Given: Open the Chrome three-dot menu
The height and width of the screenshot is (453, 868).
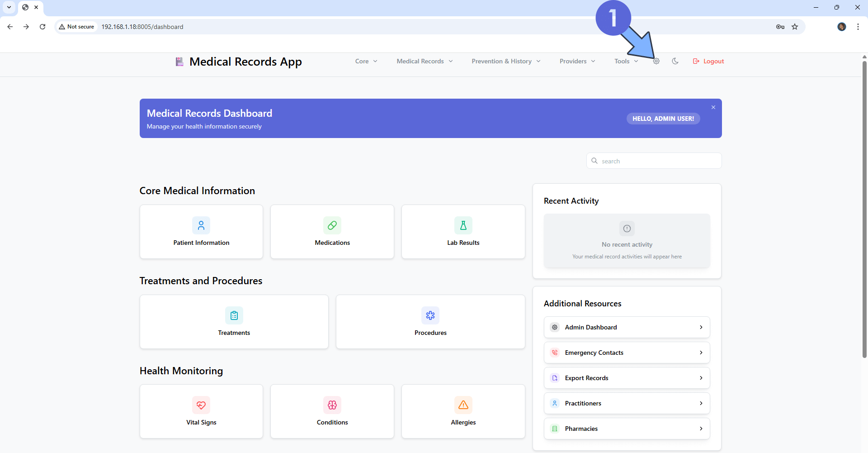Looking at the screenshot, I should (858, 27).
